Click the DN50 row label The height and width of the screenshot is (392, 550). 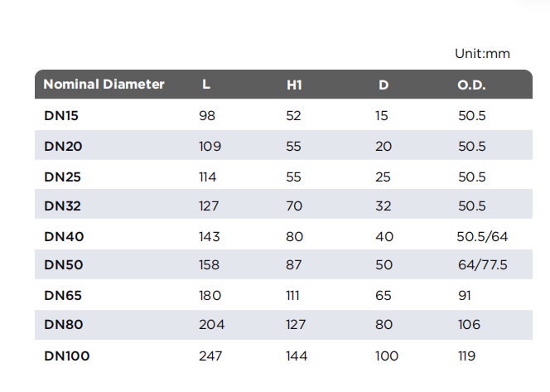click(x=64, y=264)
